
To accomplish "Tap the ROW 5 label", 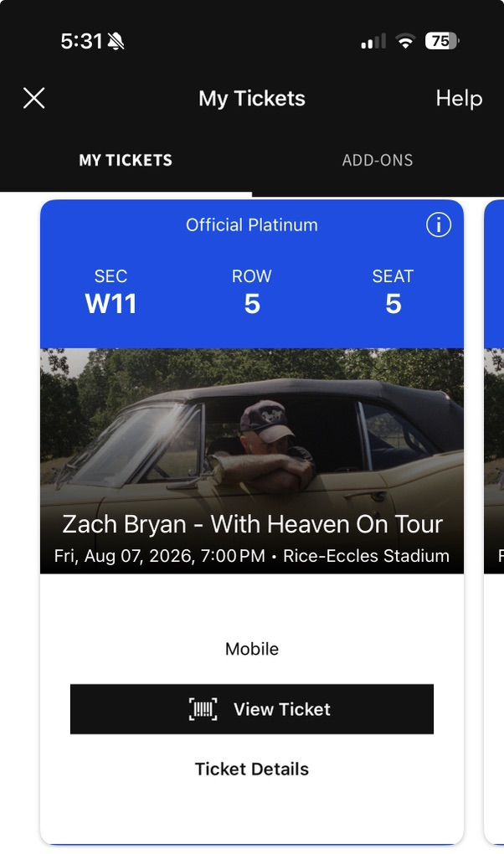I will 251,291.
